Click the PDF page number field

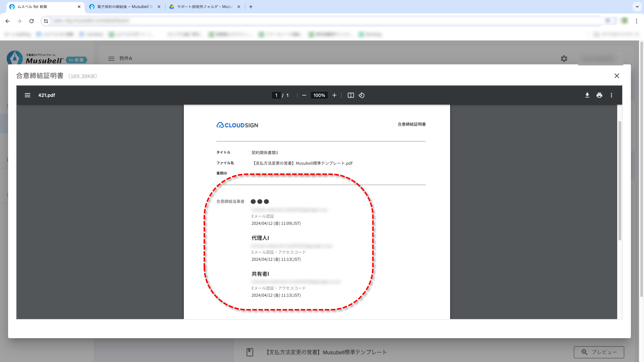[x=276, y=95]
